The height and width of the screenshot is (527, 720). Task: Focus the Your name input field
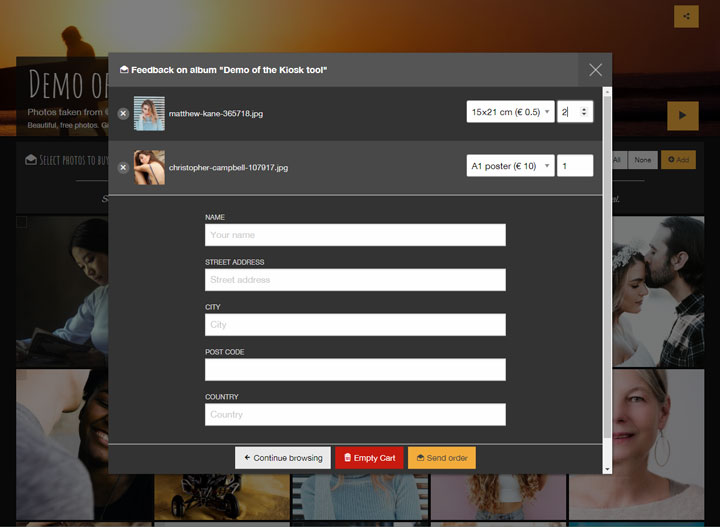pyautogui.click(x=355, y=235)
